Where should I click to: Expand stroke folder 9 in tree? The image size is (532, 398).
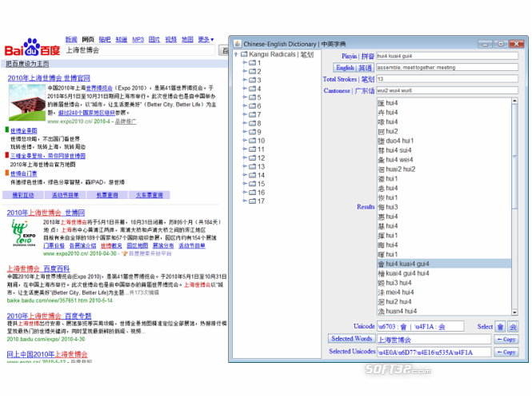(244, 132)
